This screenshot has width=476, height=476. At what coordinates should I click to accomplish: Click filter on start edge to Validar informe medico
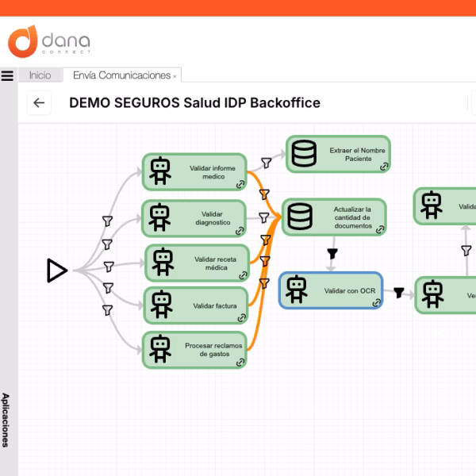[x=107, y=221]
